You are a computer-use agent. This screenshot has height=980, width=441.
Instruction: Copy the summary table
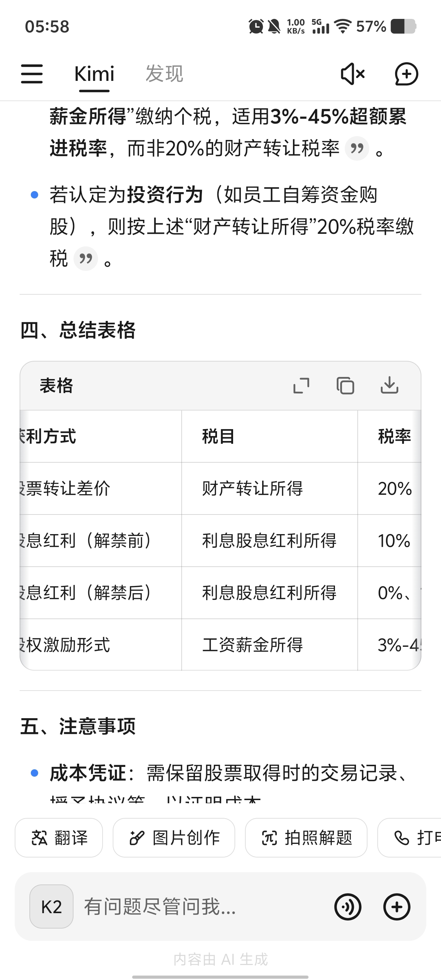click(x=345, y=385)
